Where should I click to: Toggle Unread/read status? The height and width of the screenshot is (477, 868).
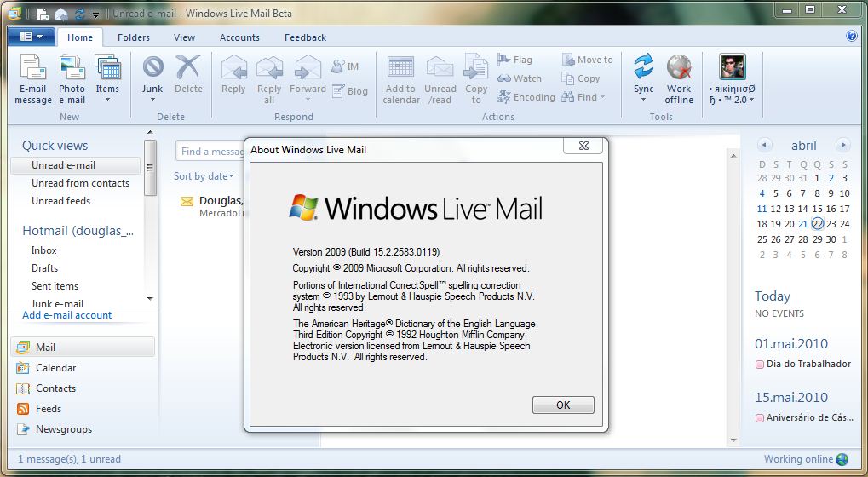click(440, 79)
